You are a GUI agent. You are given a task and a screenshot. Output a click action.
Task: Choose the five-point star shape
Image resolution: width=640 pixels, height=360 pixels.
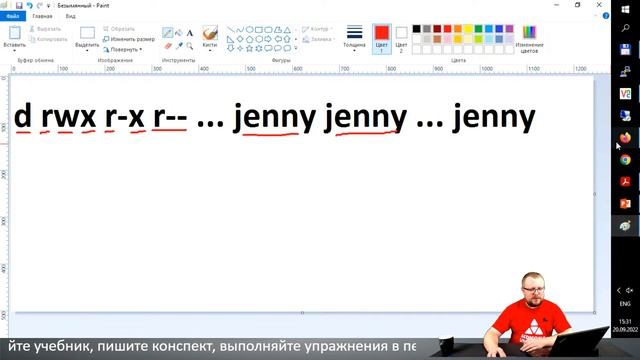[249, 49]
